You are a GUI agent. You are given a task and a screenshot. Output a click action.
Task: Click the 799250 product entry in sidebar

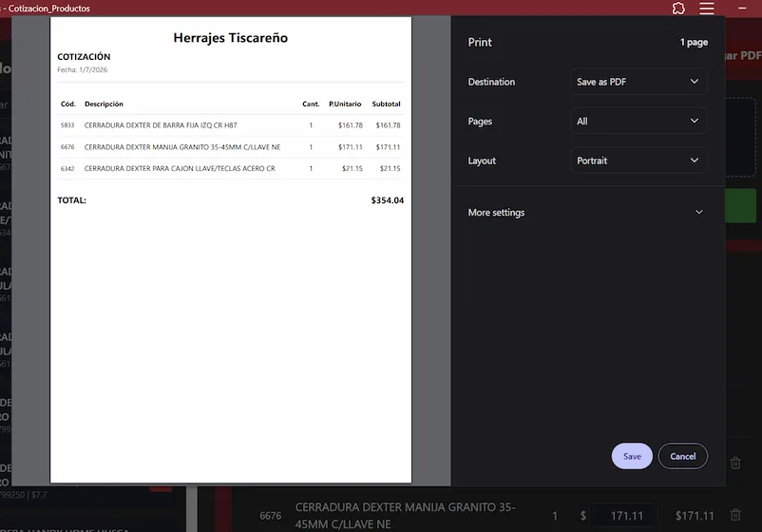[x=24, y=495]
